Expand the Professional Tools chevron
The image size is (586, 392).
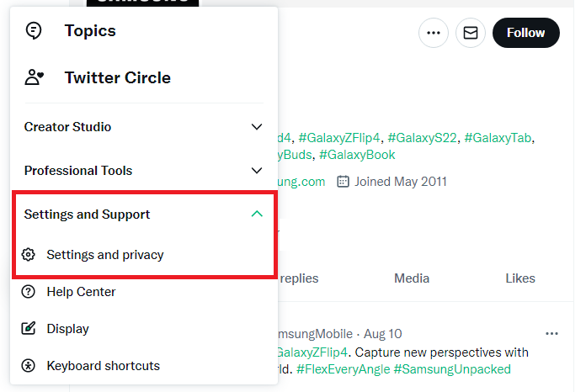257,171
